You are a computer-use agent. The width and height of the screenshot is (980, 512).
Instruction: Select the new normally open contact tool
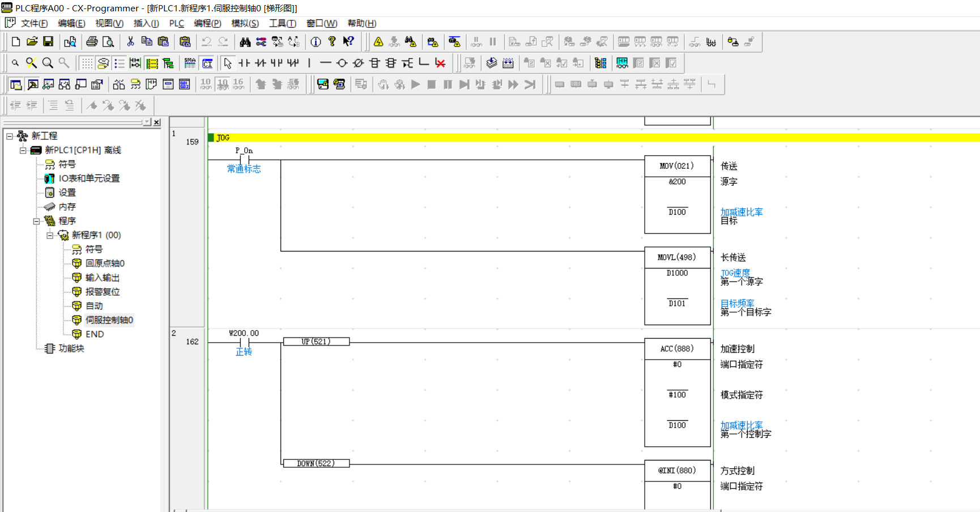(x=244, y=63)
